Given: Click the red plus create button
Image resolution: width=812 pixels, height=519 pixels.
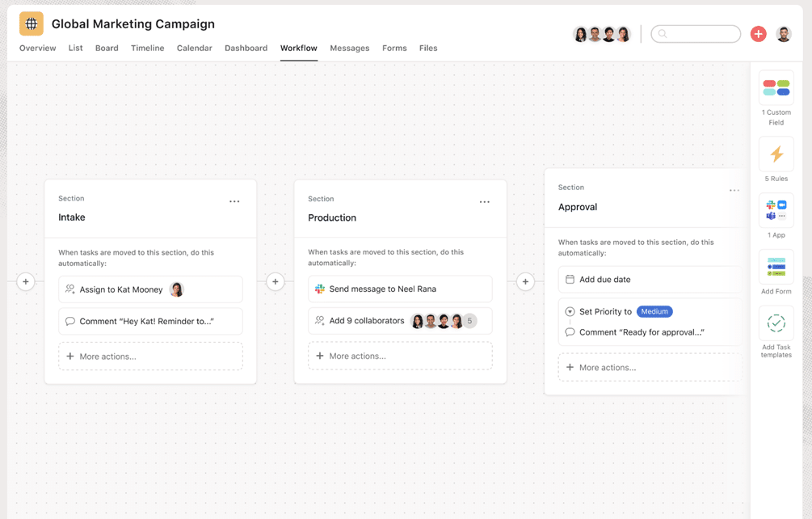Looking at the screenshot, I should (758, 34).
